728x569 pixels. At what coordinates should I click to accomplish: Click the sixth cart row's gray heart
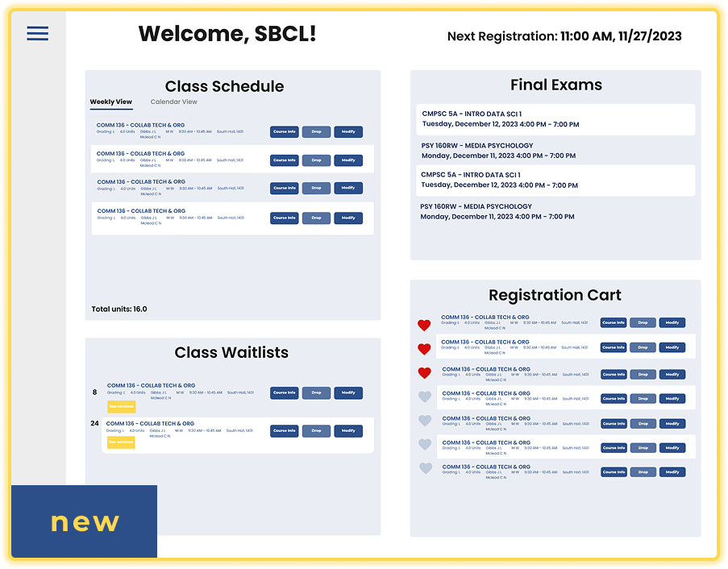point(425,444)
